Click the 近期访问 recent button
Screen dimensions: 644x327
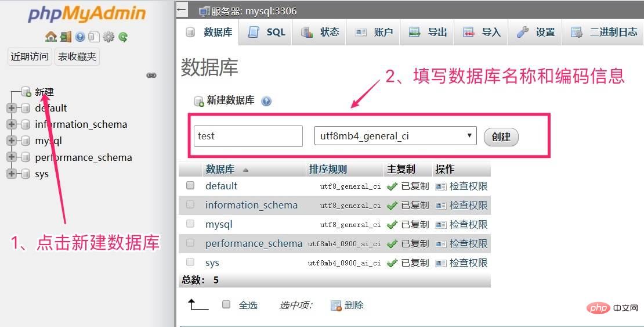tap(30, 57)
